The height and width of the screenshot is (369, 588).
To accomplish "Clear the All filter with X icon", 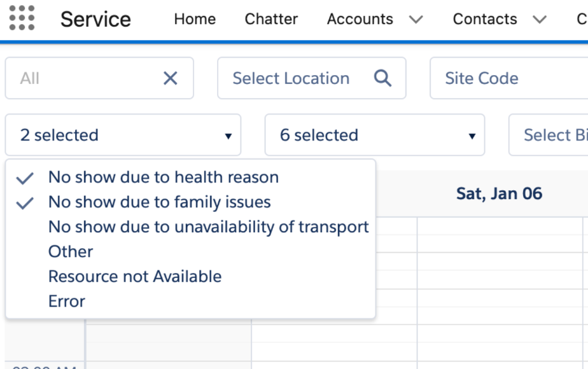I will click(x=170, y=78).
